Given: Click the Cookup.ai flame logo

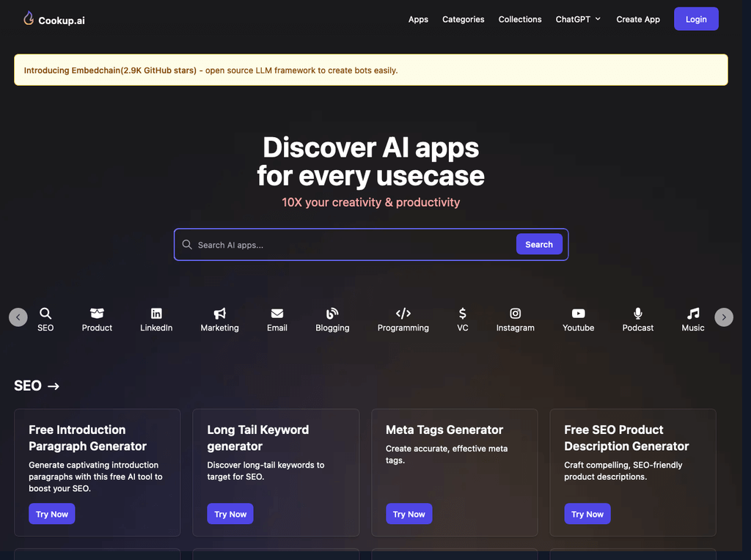Looking at the screenshot, I should 29,18.
